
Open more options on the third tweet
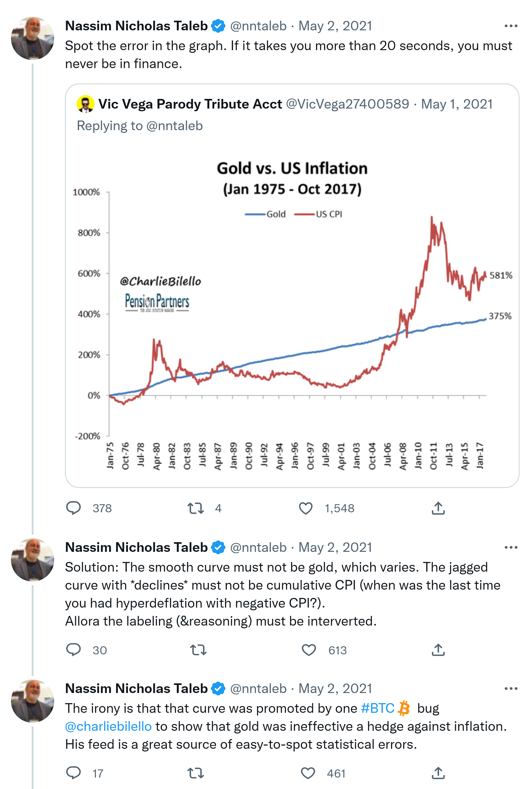tap(511, 689)
